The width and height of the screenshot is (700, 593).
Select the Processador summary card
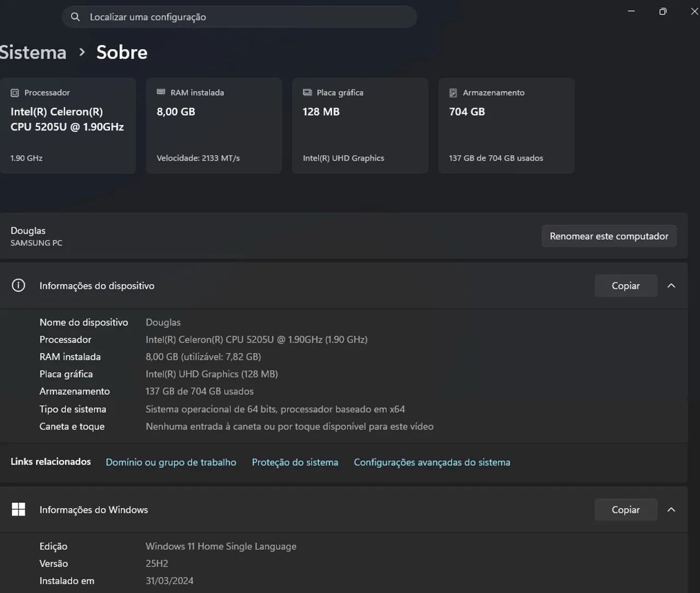(68, 126)
